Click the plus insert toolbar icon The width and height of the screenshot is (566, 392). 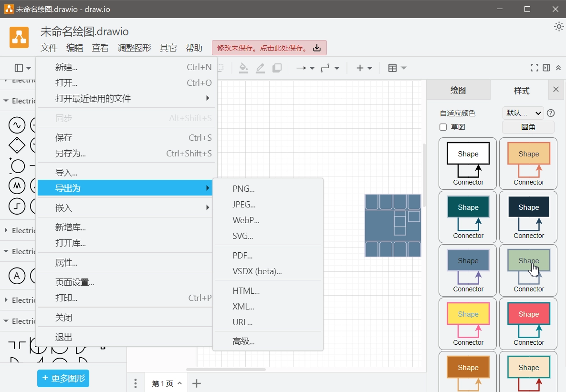[x=360, y=68]
